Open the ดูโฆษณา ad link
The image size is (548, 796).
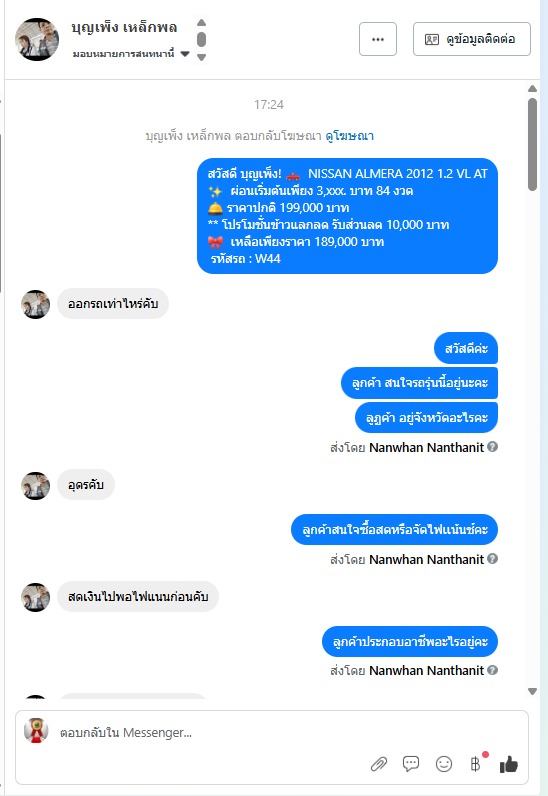349,136
